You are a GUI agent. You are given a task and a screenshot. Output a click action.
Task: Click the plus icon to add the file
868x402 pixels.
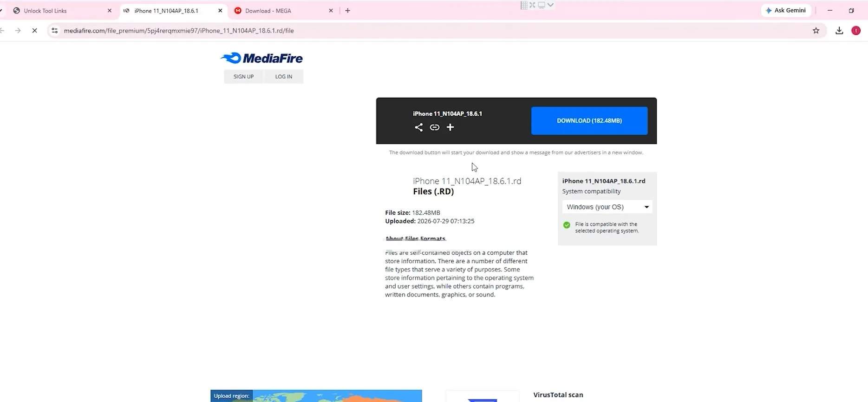coord(450,127)
